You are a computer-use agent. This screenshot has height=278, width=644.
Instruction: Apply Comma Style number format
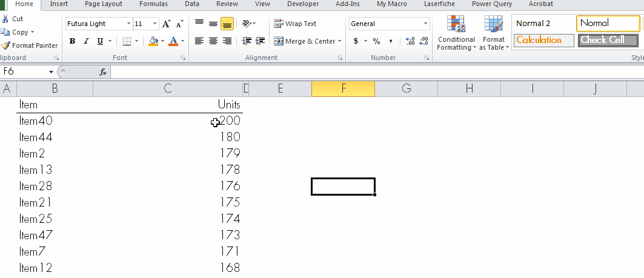tap(391, 41)
